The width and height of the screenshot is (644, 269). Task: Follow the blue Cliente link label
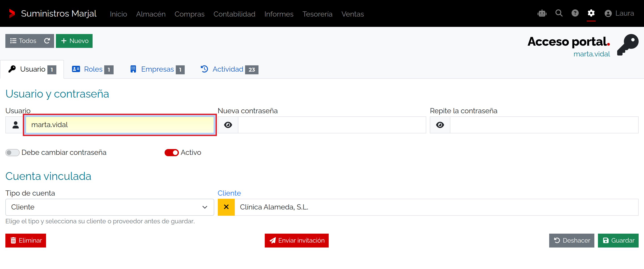click(x=229, y=193)
